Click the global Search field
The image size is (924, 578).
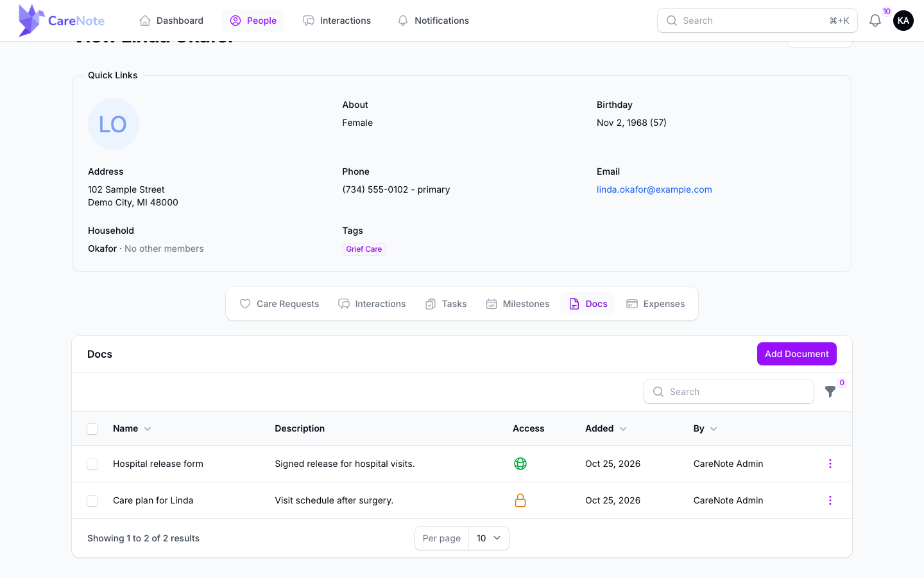coord(758,21)
